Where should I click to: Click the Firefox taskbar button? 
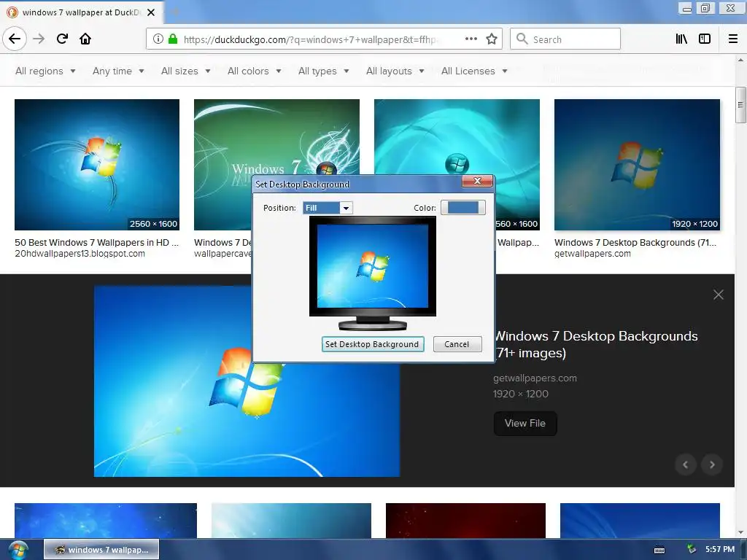[x=101, y=550]
